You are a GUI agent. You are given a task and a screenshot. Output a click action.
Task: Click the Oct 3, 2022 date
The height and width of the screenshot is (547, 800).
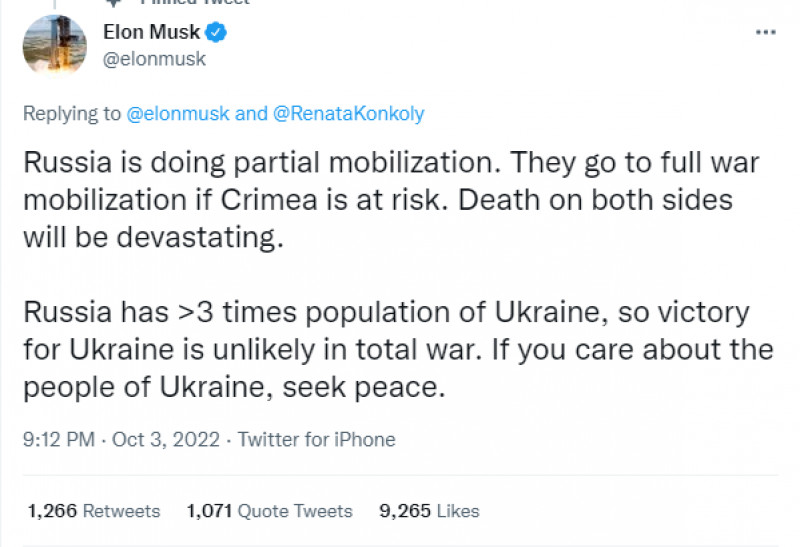(x=166, y=439)
